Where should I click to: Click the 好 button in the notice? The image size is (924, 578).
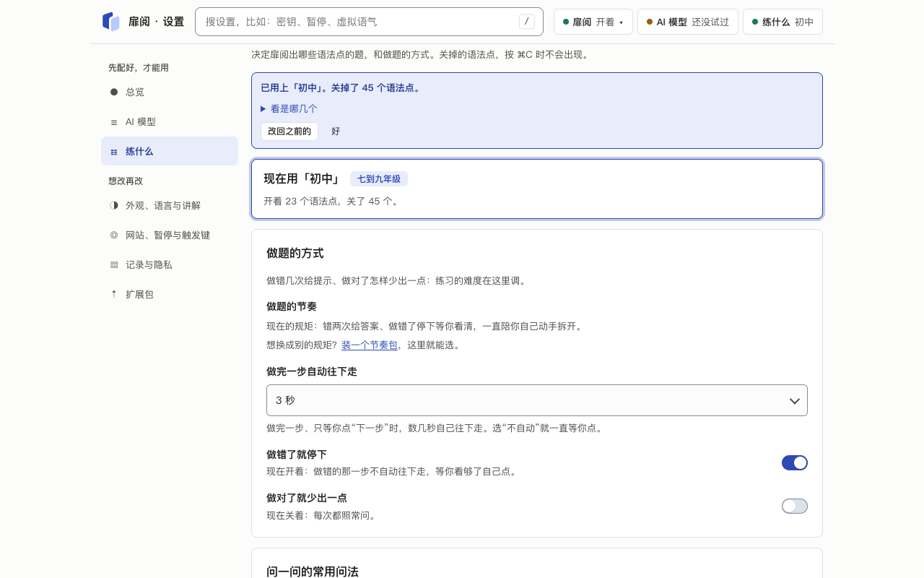click(x=336, y=131)
